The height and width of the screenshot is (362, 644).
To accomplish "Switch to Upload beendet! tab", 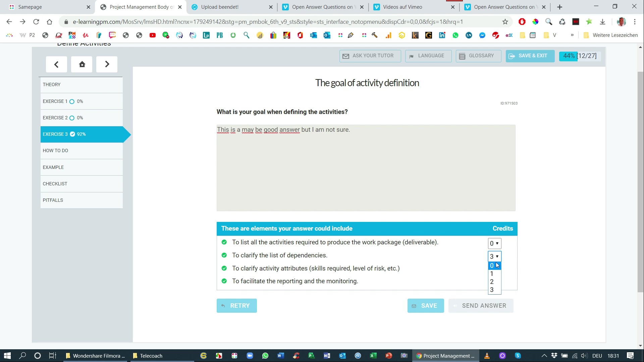I will coord(231,7).
